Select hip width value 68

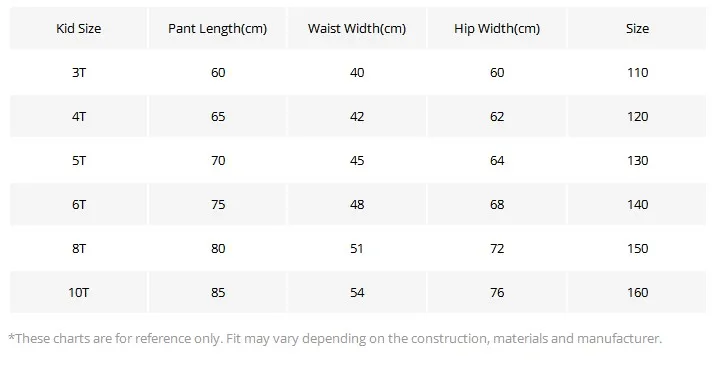point(497,205)
